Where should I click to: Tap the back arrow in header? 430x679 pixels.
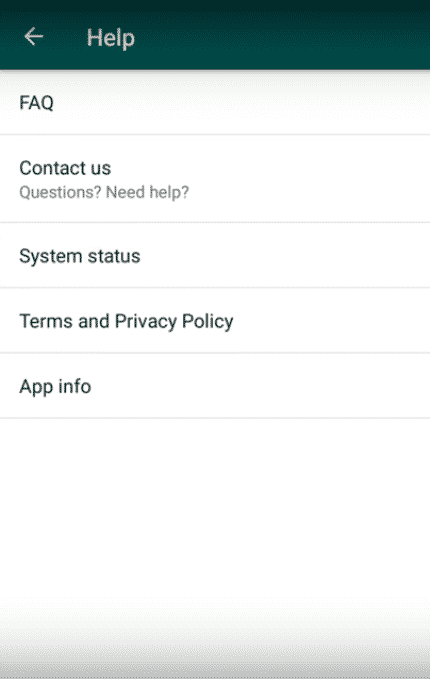pyautogui.click(x=34, y=37)
